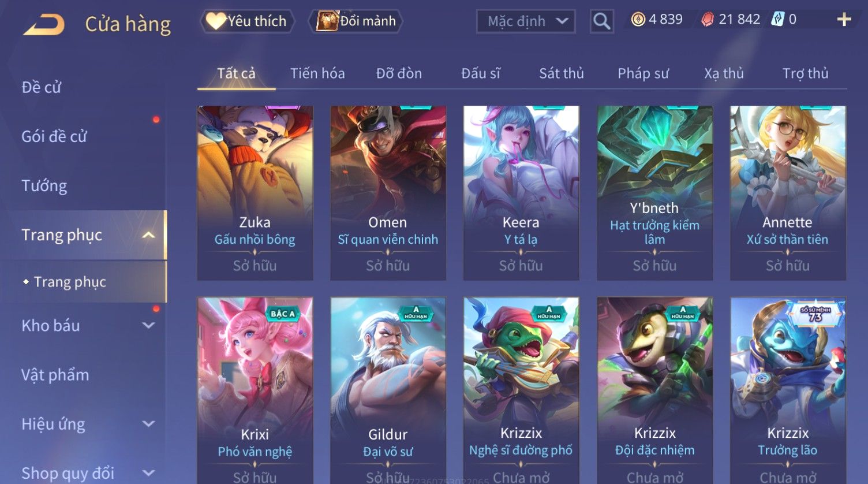Tap the plus icon to add currency
Image resolution: width=868 pixels, height=484 pixels.
(x=844, y=20)
